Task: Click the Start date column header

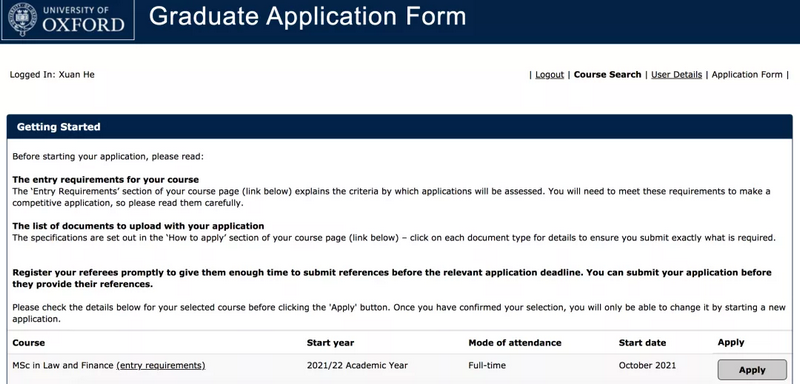Action: click(x=642, y=343)
